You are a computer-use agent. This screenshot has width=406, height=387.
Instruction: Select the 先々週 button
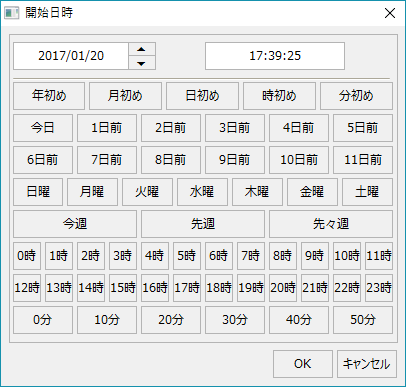click(x=331, y=224)
